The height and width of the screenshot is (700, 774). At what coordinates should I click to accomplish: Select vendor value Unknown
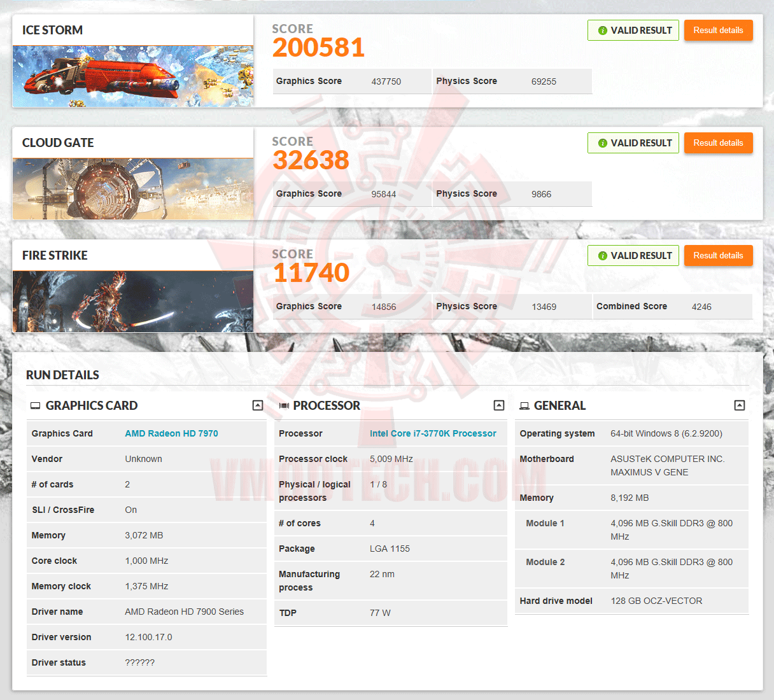point(143,459)
